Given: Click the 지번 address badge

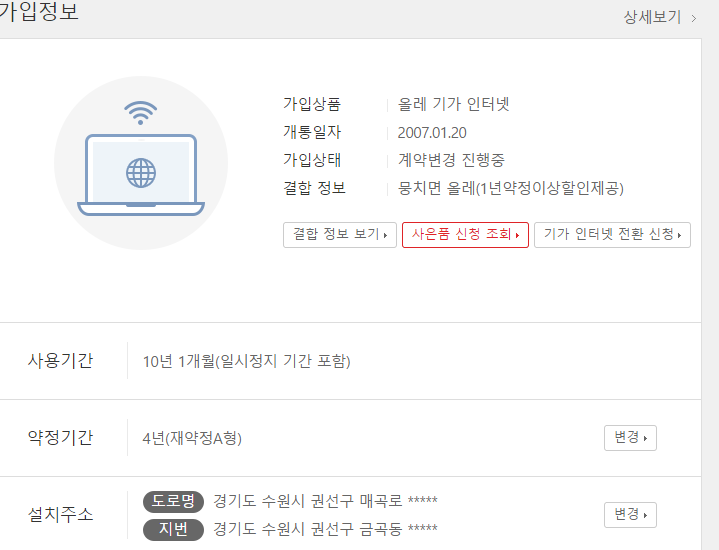Looking at the screenshot, I should point(173,529).
